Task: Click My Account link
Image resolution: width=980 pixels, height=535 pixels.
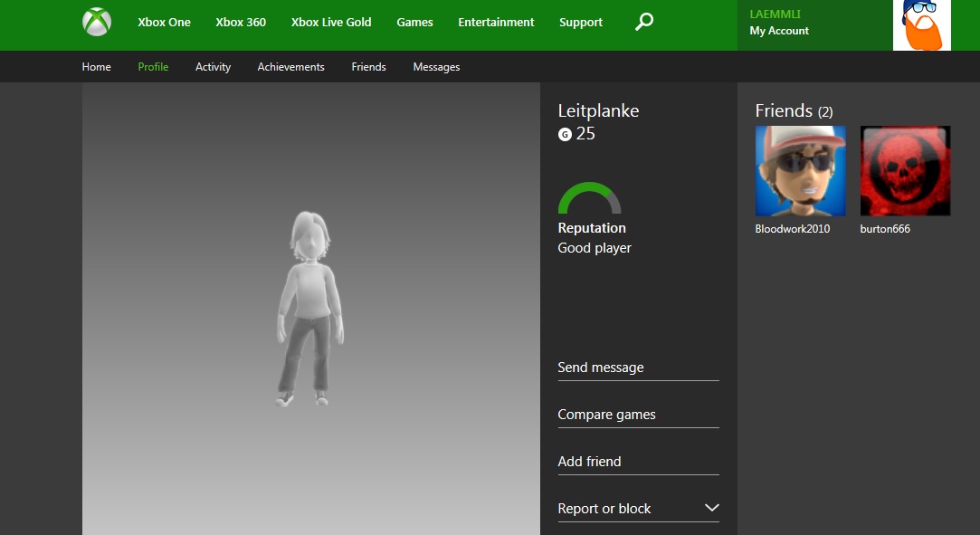Action: (779, 31)
